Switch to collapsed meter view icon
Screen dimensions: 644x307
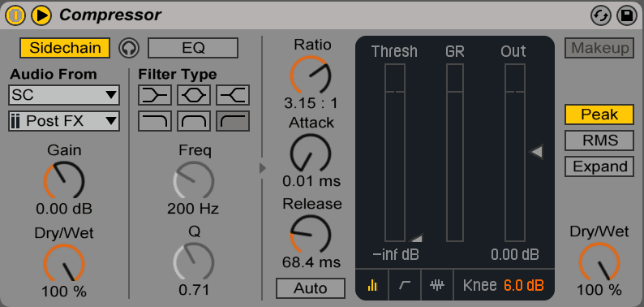pyautogui.click(x=372, y=285)
